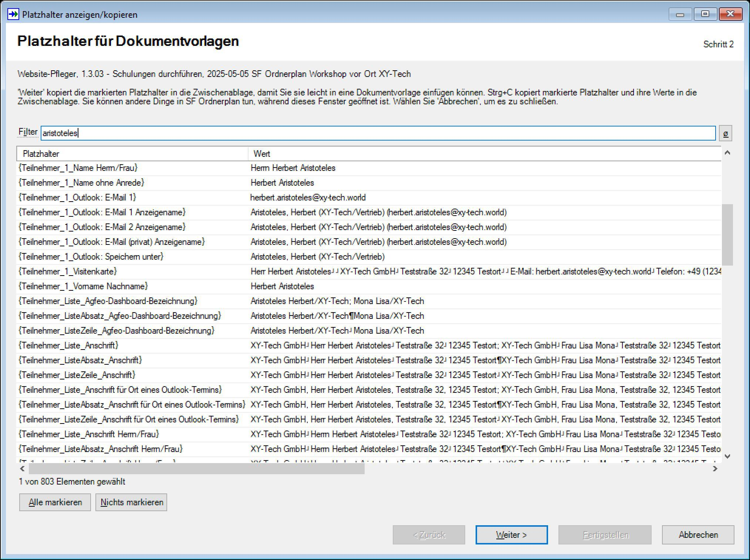Screen dimensions: 750x560
Task: Clear the filter with the ø button
Action: (x=725, y=133)
